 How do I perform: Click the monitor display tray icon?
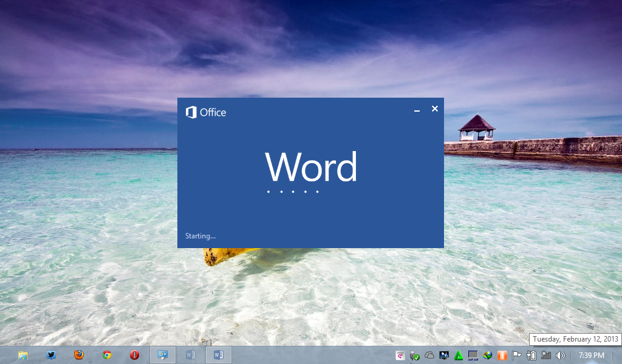[x=444, y=356]
